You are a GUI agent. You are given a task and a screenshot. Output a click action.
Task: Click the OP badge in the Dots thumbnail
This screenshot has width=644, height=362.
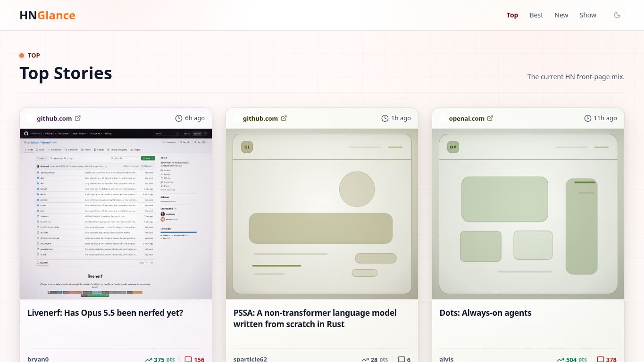click(453, 147)
